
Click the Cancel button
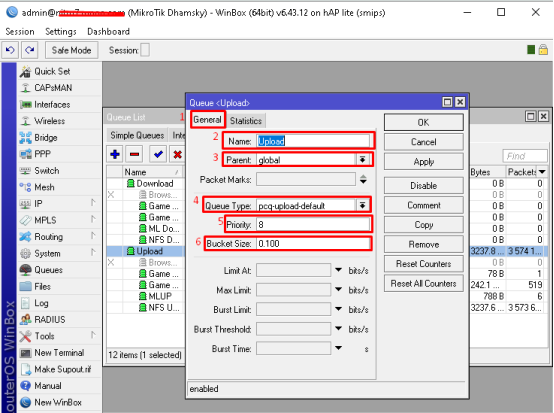[x=424, y=142]
